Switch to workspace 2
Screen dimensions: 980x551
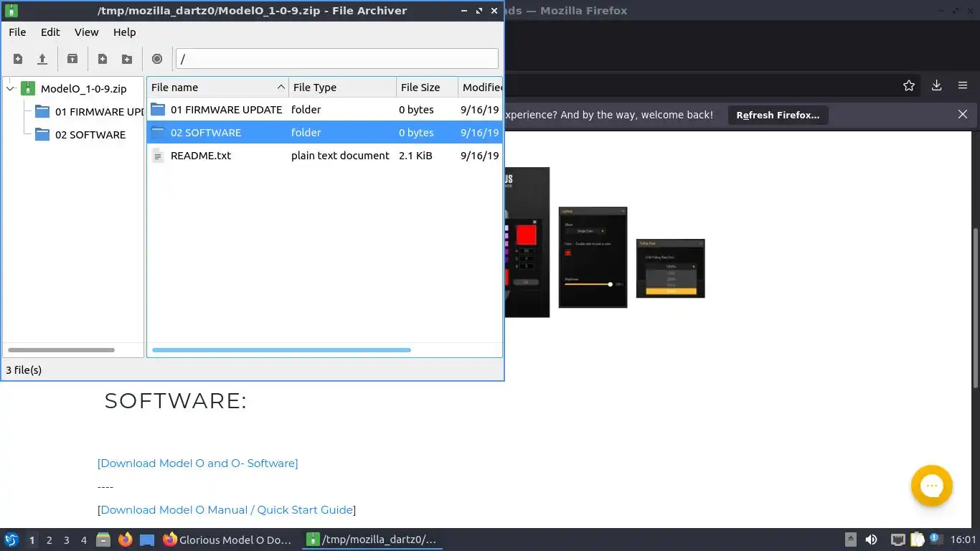pyautogui.click(x=49, y=540)
